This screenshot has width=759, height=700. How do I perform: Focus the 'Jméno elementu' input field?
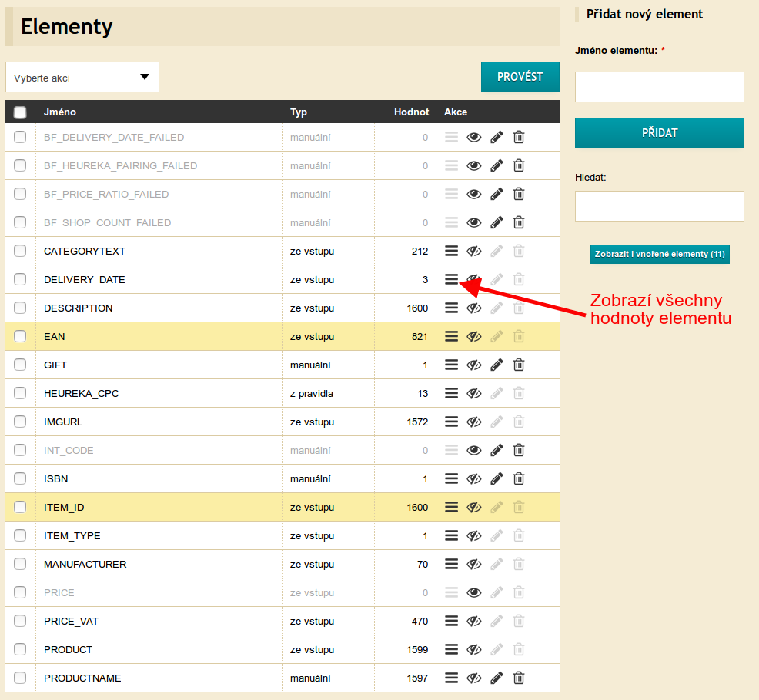[660, 87]
